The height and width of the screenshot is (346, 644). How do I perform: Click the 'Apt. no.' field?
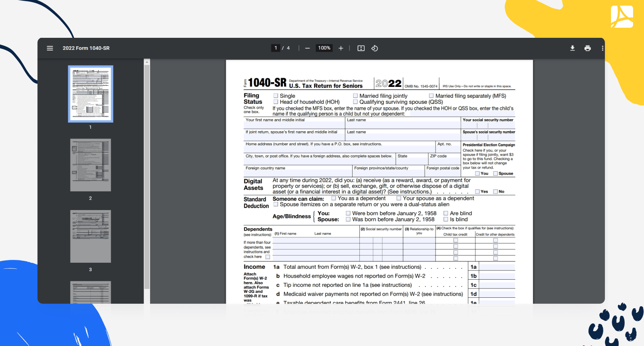click(x=448, y=149)
